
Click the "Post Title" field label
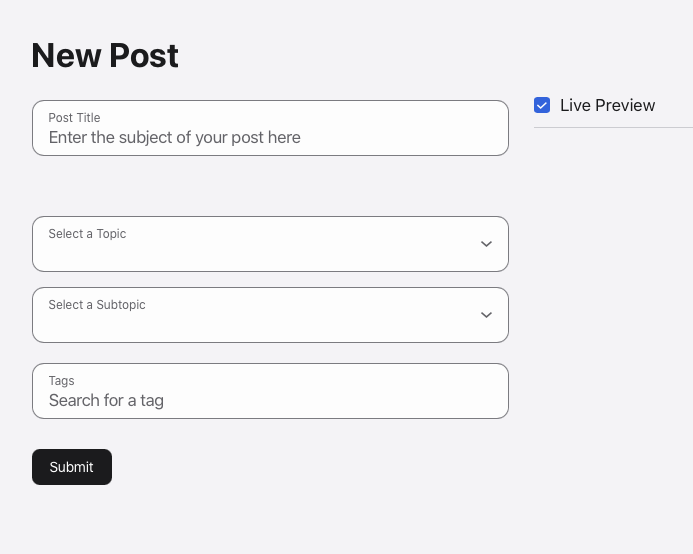point(74,118)
